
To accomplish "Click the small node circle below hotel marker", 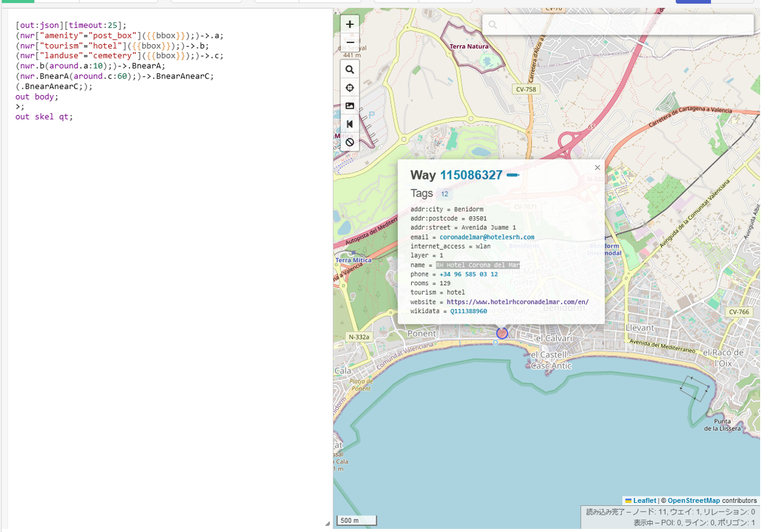I will point(495,342).
